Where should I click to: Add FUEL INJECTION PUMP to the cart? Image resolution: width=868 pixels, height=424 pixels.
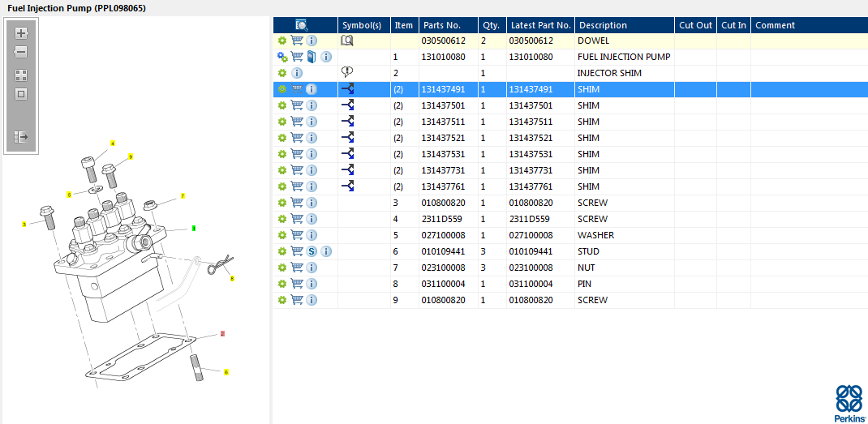297,57
